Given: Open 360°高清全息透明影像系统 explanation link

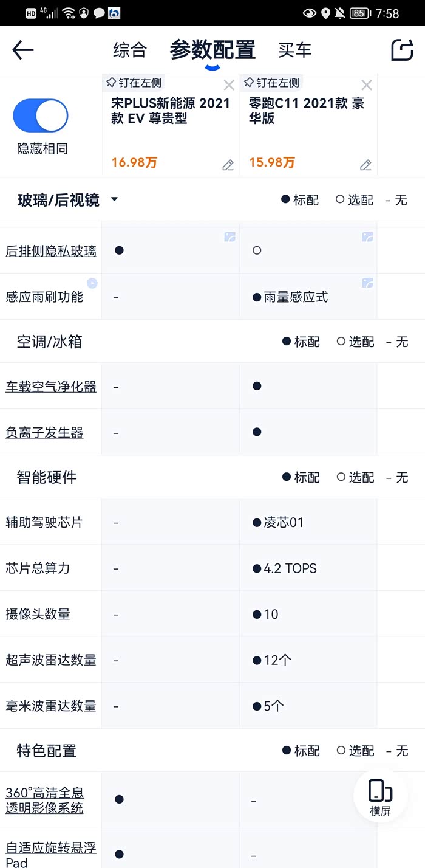Looking at the screenshot, I should click(44, 800).
